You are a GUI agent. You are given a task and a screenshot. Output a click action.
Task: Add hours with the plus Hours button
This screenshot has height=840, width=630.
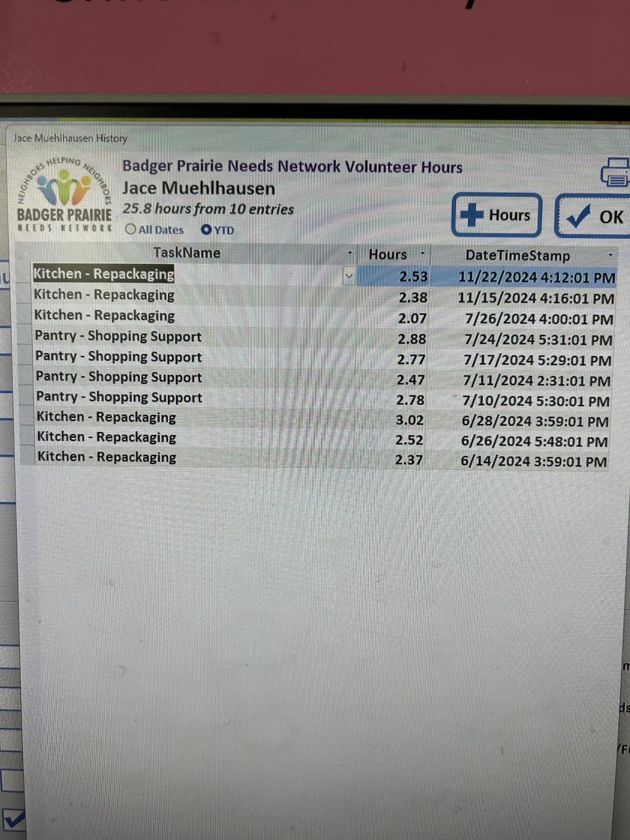tap(497, 215)
